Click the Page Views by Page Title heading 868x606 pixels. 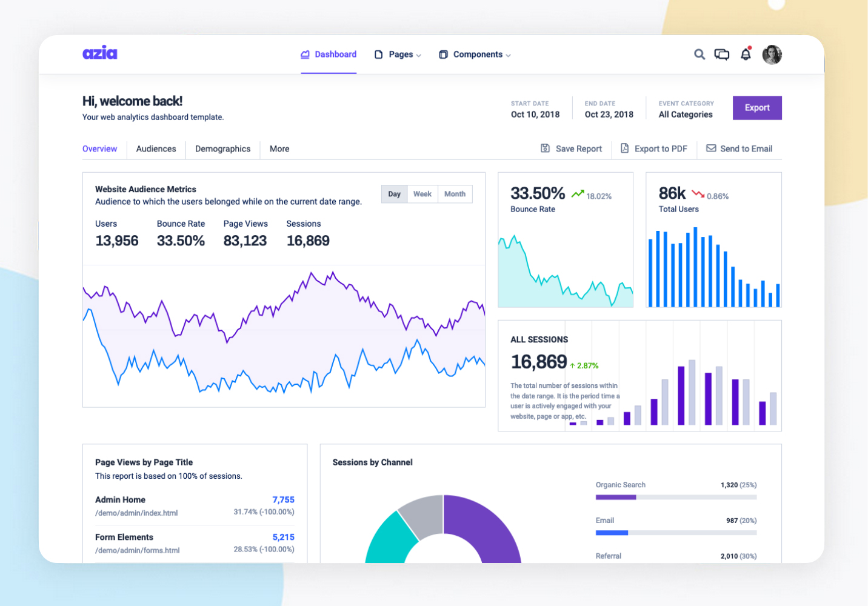[x=144, y=462]
